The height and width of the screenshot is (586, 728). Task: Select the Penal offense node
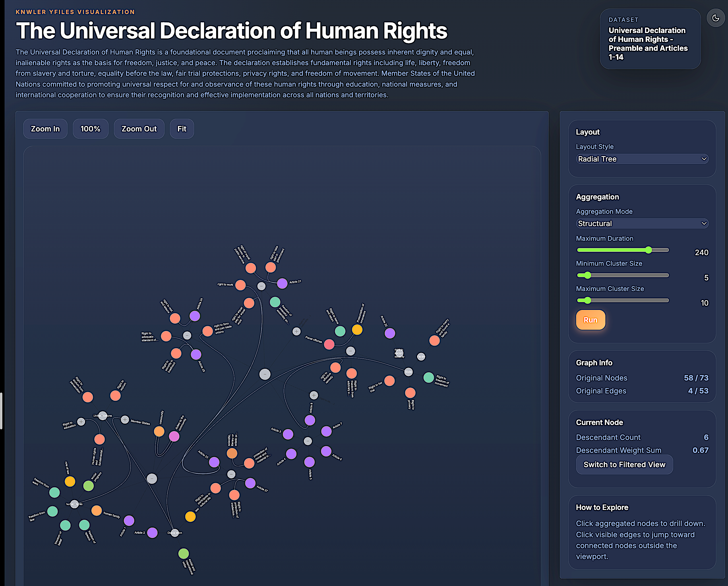(329, 344)
